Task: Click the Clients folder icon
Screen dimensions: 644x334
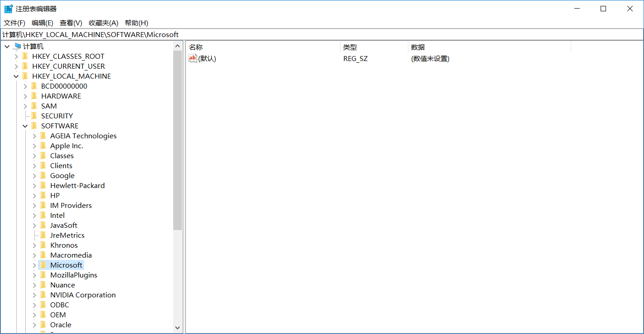Action: pos(43,165)
